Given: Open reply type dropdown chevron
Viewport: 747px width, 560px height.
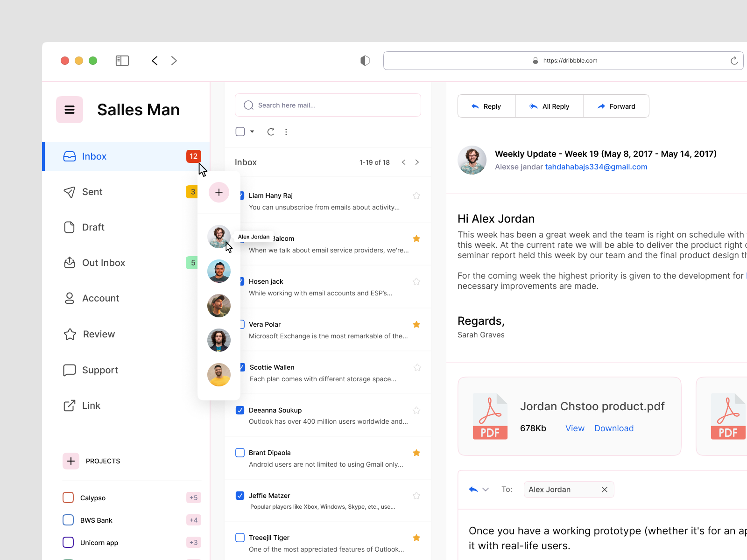Looking at the screenshot, I should (486, 490).
